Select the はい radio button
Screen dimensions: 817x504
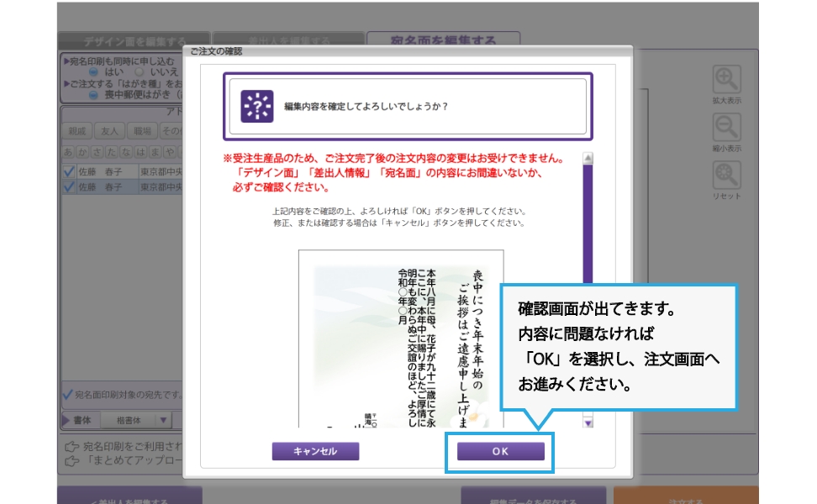(x=93, y=72)
